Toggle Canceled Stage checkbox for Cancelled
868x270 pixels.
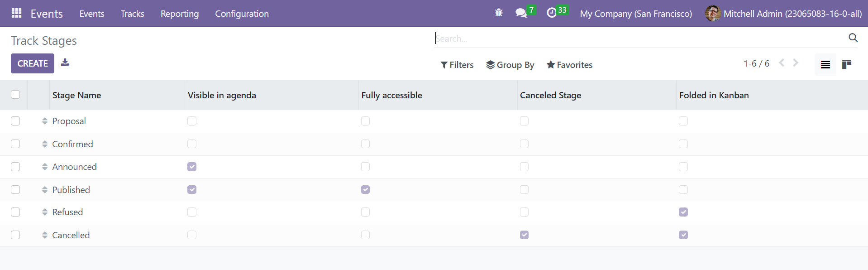click(524, 235)
